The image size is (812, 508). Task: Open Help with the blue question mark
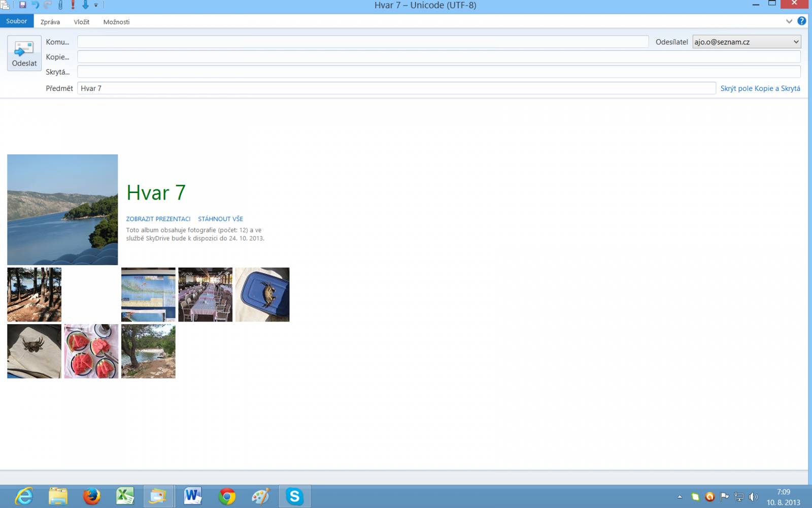coord(802,21)
